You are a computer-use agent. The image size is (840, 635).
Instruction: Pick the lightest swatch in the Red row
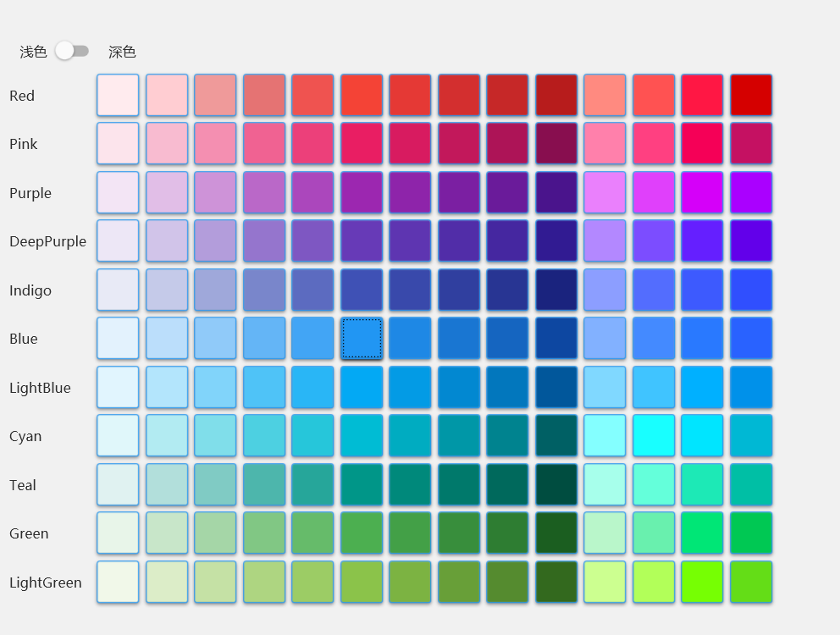click(118, 96)
